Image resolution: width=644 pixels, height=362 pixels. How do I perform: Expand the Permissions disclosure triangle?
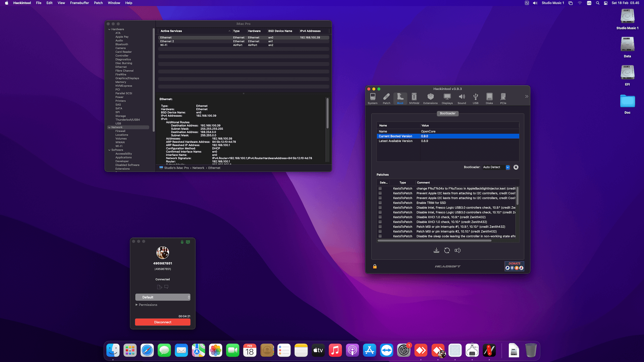point(137,305)
